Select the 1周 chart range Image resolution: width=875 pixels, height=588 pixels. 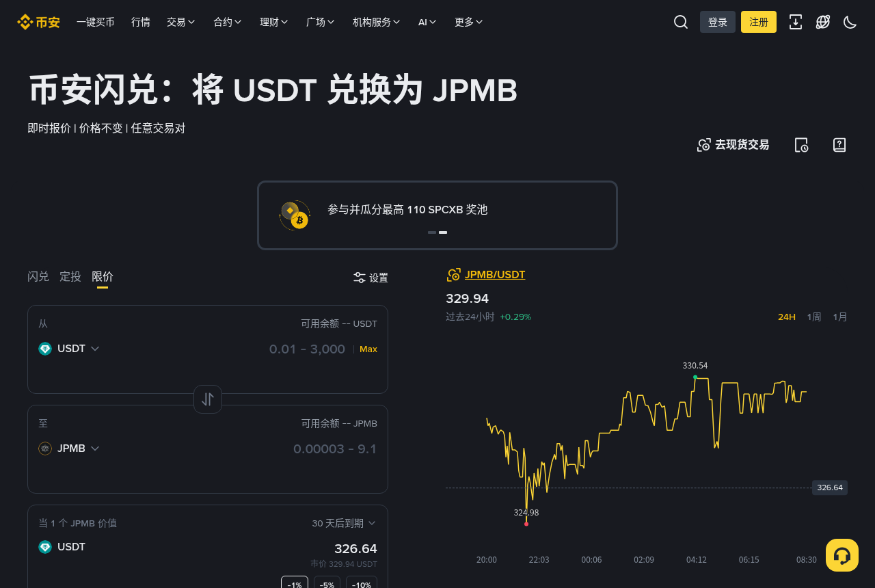pyautogui.click(x=814, y=317)
